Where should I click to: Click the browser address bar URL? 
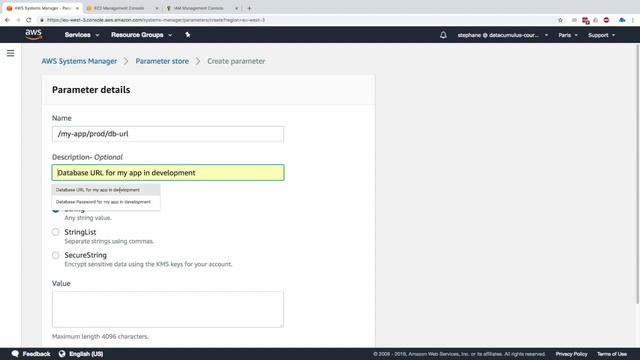point(156,20)
